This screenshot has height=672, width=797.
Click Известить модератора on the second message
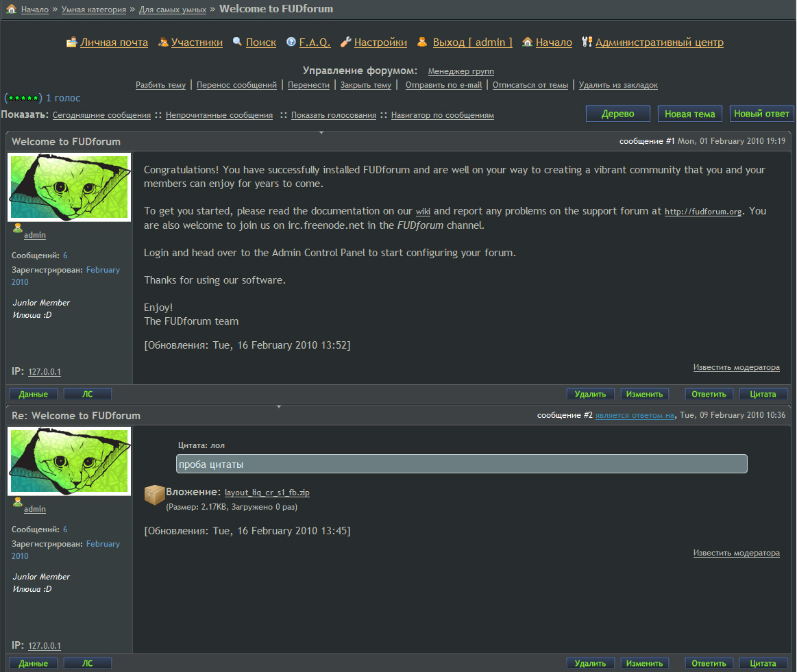pos(737,553)
